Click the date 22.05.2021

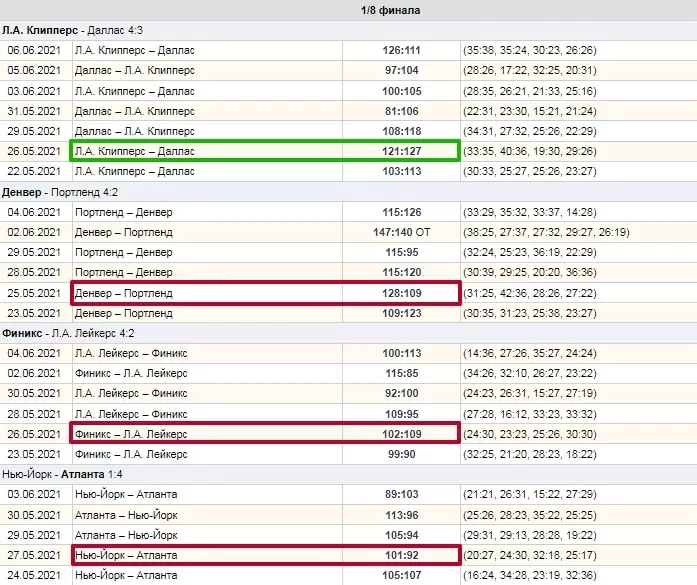tap(34, 171)
